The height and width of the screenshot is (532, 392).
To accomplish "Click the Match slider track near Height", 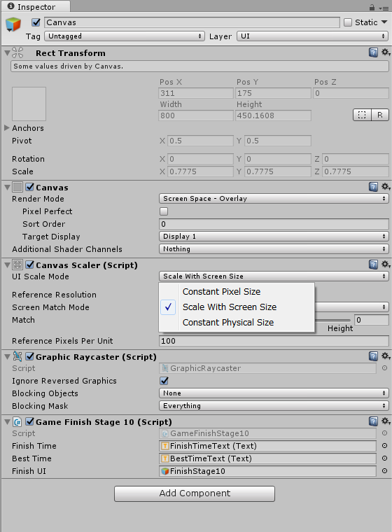I will pyautogui.click(x=333, y=320).
